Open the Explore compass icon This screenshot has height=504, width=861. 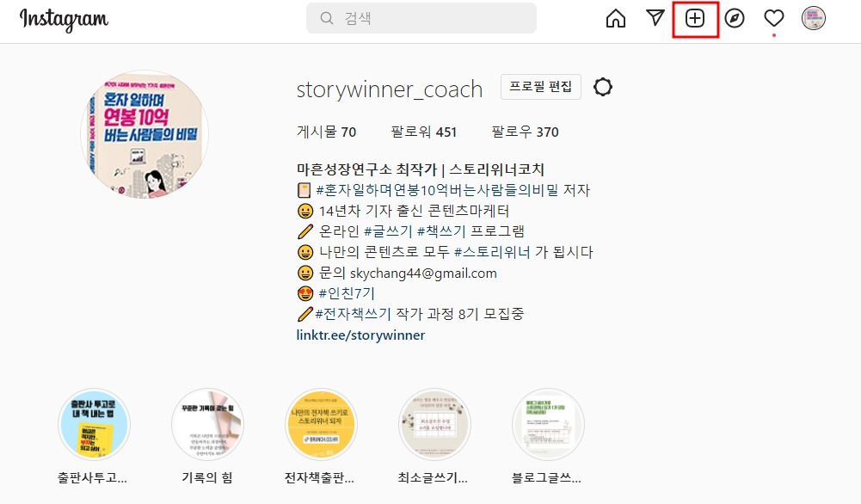(735, 18)
